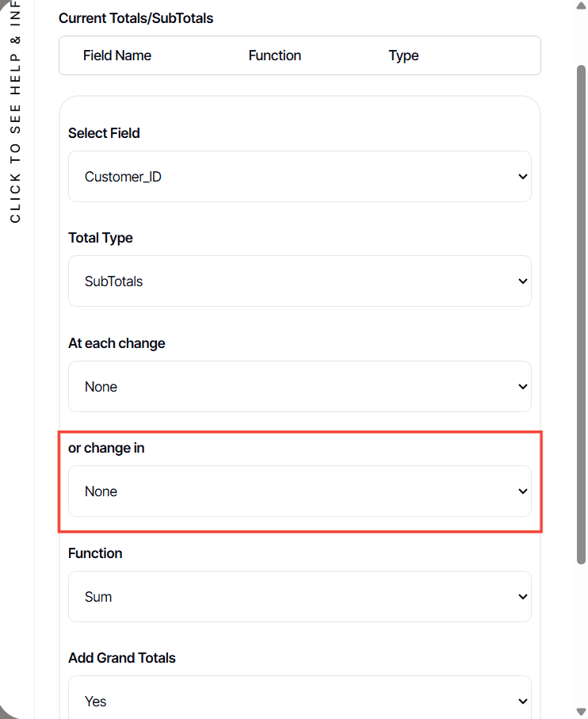Click the 'At each change' label text
588x719 pixels.
point(116,343)
